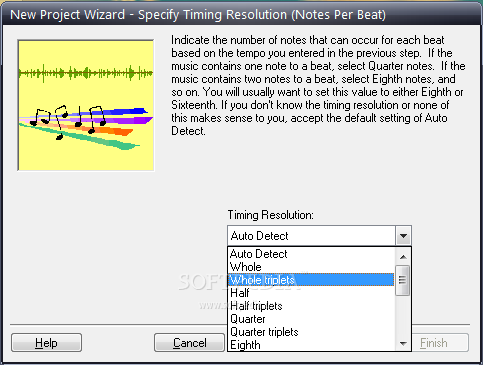Select 'Auto Detect' in the dropdown list
Screen dimensions: 483x365
[311, 254]
